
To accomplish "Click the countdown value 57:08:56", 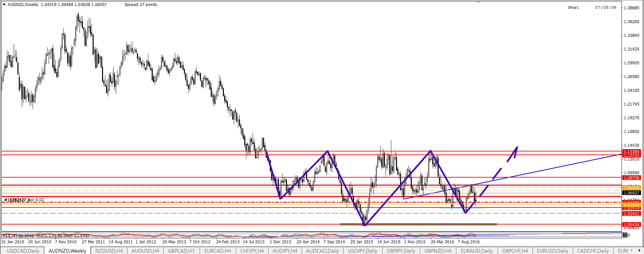I will pyautogui.click(x=606, y=7).
